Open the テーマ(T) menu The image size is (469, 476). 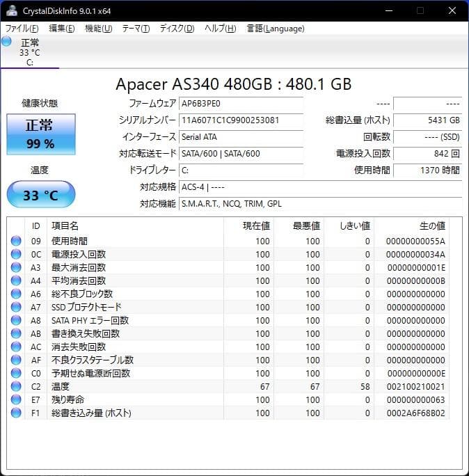point(136,29)
